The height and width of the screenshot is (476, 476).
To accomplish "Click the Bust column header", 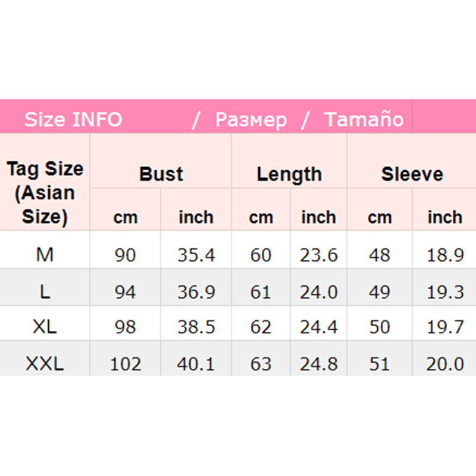I will point(161,174).
